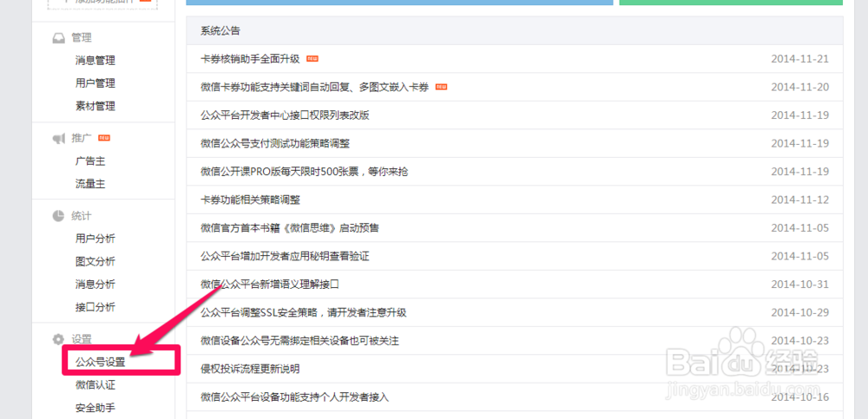The height and width of the screenshot is (419, 868).
Task: Open 消息分析 statistics page
Action: tap(95, 284)
